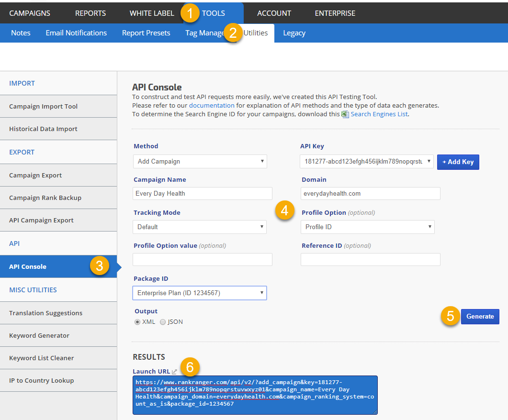Image resolution: width=508 pixels, height=420 pixels.
Task: Switch to the Email Notifications tab
Action: tap(76, 33)
